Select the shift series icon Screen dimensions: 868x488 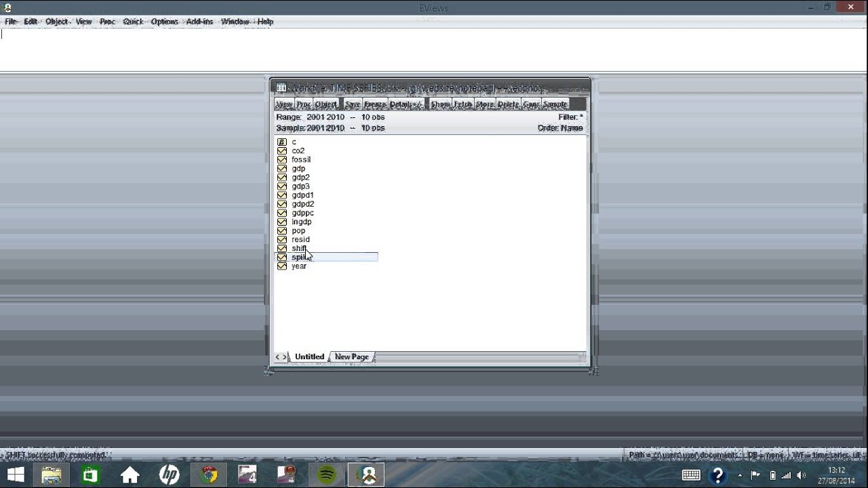(282, 248)
